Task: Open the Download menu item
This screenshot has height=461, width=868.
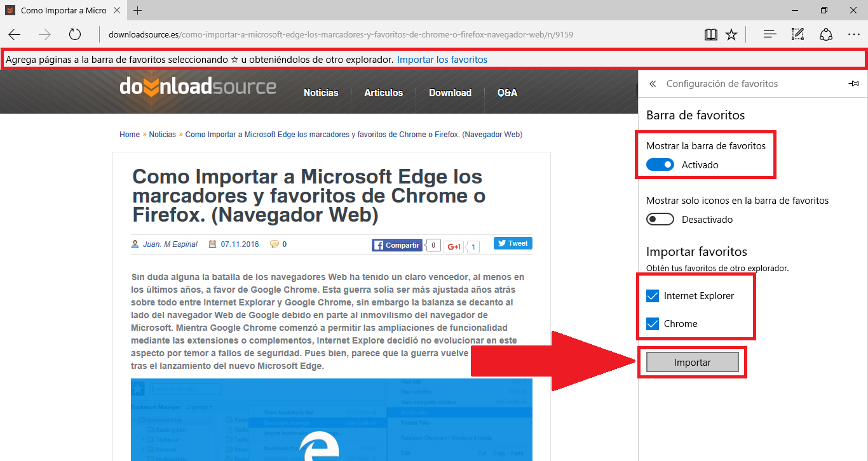Action: [x=450, y=93]
